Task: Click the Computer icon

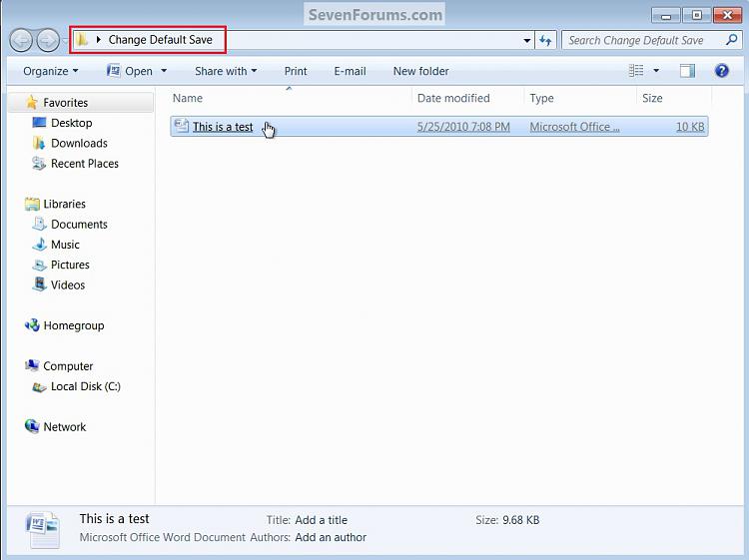Action: click(32, 365)
